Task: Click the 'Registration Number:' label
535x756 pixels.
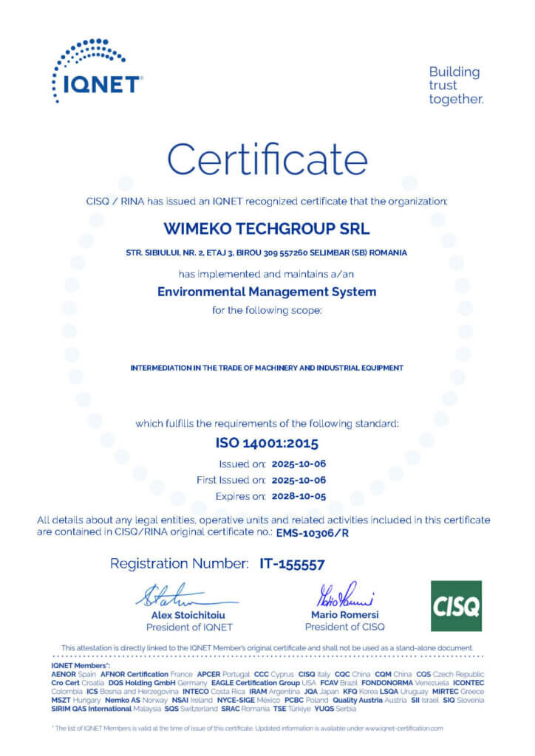Action: tap(180, 563)
